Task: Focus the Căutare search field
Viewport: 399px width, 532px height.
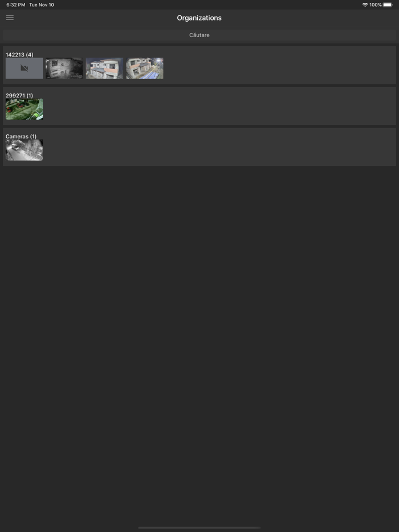Action: click(199, 35)
